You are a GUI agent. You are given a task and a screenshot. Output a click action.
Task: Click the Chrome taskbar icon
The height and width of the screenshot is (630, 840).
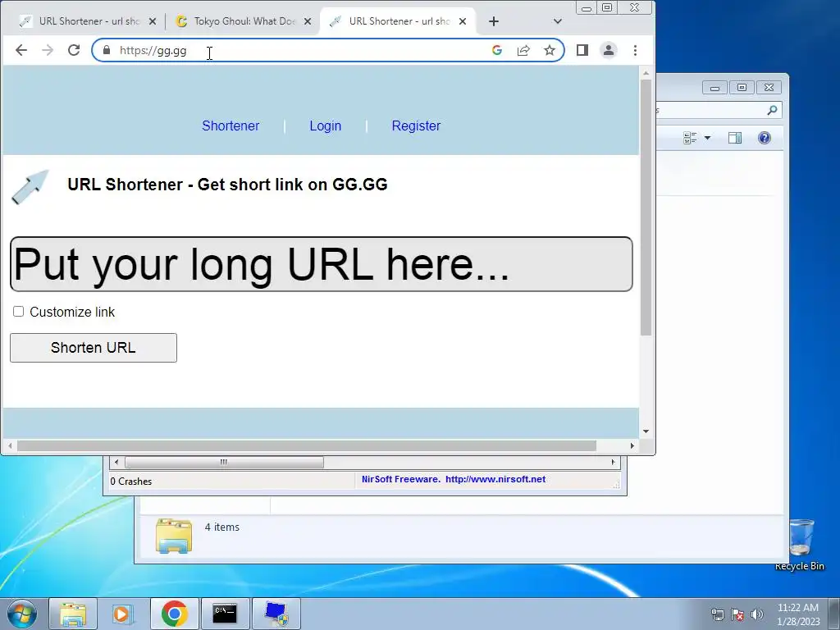[175, 614]
